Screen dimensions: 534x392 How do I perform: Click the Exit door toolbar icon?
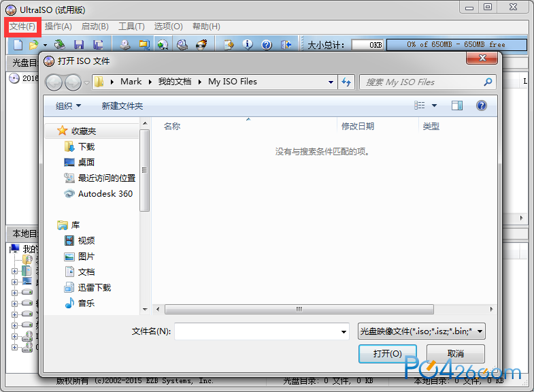click(x=286, y=45)
